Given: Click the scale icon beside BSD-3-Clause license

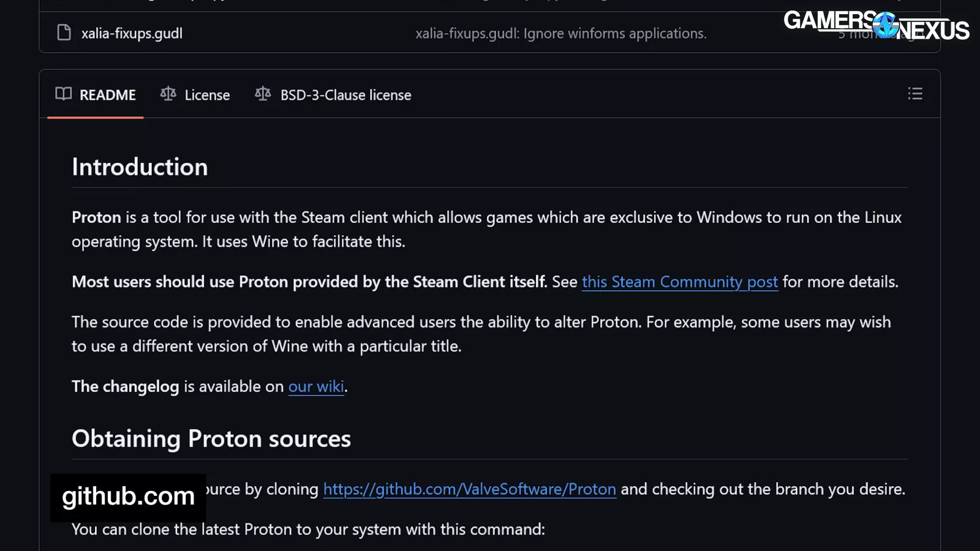Looking at the screenshot, I should [263, 94].
